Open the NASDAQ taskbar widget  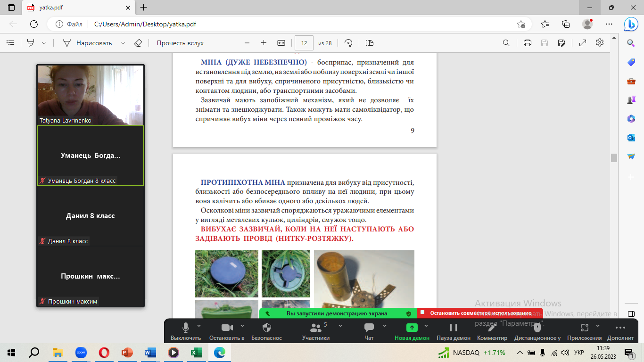pyautogui.click(x=472, y=353)
